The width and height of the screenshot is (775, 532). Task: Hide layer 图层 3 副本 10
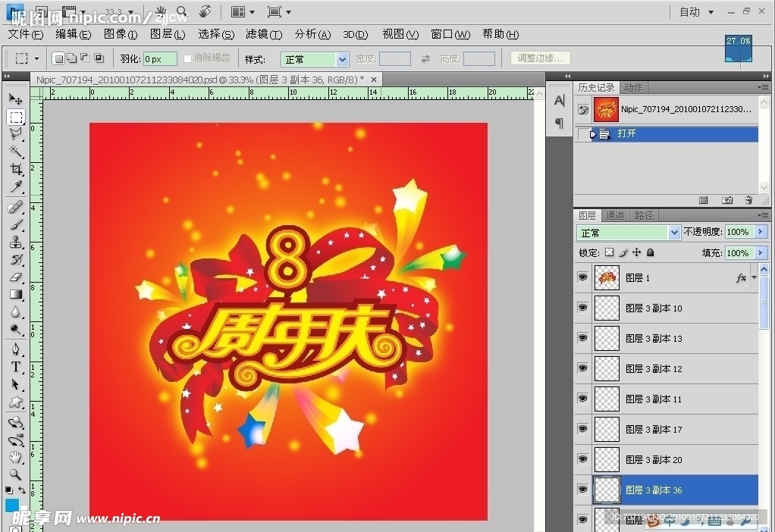click(x=583, y=307)
